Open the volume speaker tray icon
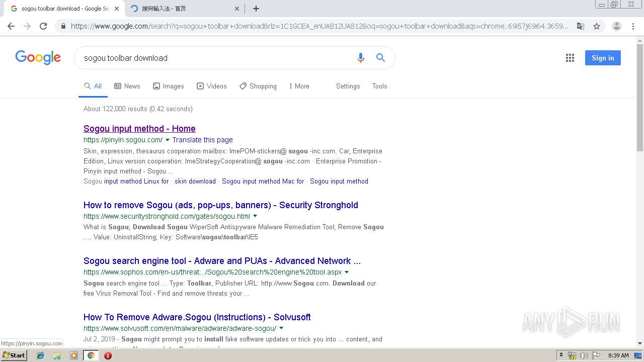Screen dimensions: 644x362 (584, 355)
